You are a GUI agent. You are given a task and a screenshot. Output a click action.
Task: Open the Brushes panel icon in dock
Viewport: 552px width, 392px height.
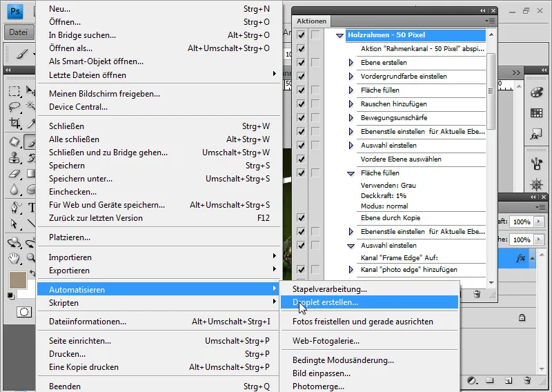(537, 164)
